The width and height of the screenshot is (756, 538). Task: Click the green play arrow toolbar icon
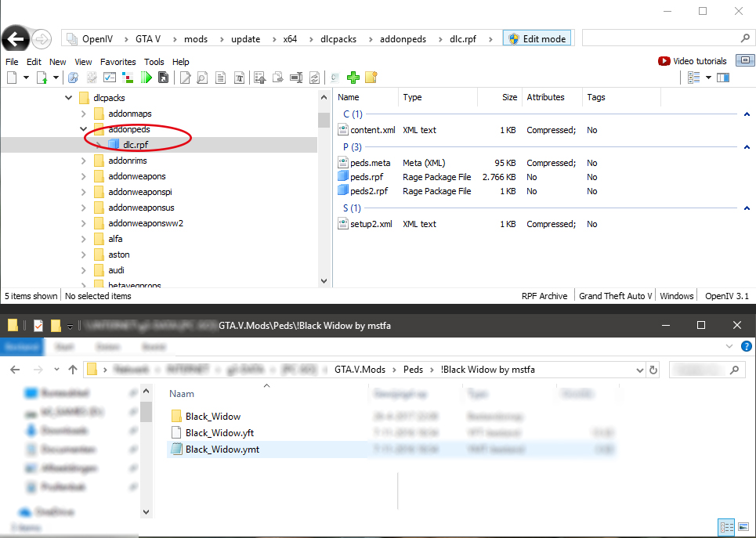click(x=146, y=78)
